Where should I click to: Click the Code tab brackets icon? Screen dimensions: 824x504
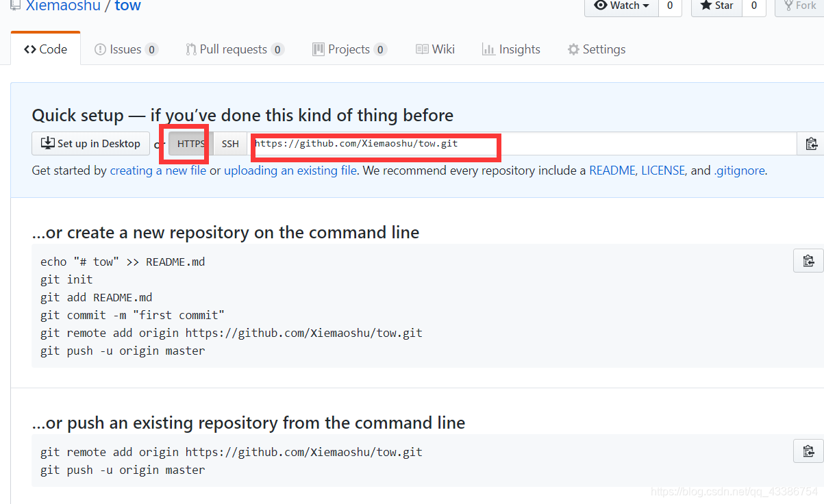pos(29,49)
